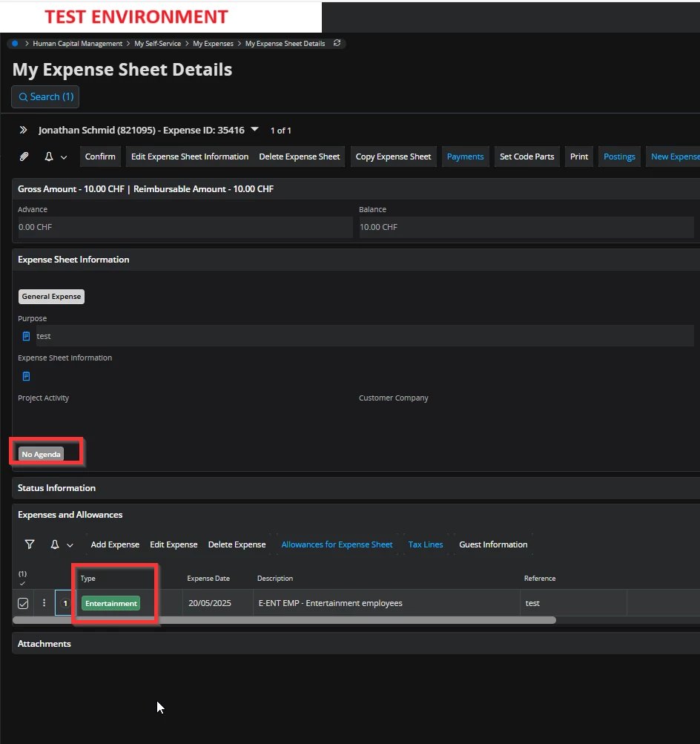Click Edit Expense Sheet Information

(x=190, y=157)
